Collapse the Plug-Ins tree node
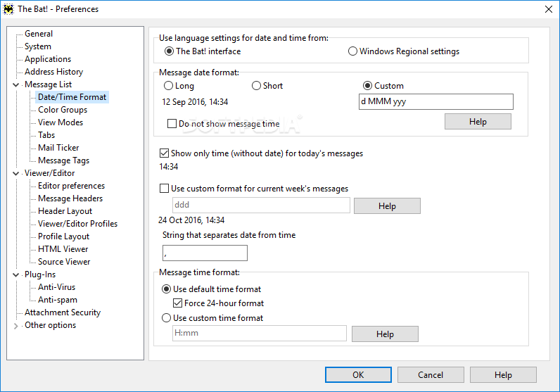Screen dimensions: 560x392 (x=15, y=274)
